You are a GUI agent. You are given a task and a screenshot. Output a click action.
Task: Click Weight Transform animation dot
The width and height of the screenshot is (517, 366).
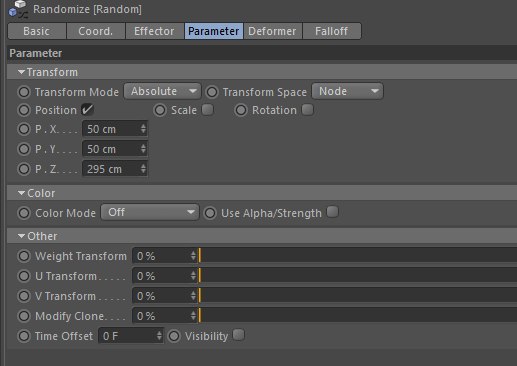[x=24, y=256]
